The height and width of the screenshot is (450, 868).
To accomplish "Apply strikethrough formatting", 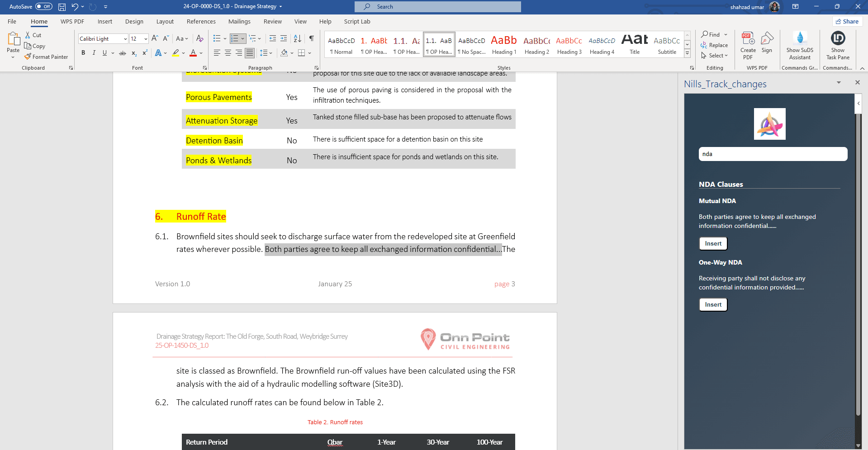I will 122,53.
